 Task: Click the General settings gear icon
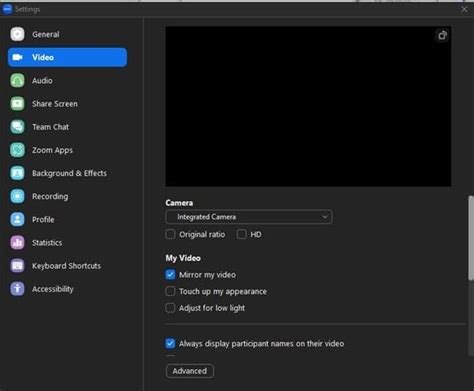coord(17,34)
